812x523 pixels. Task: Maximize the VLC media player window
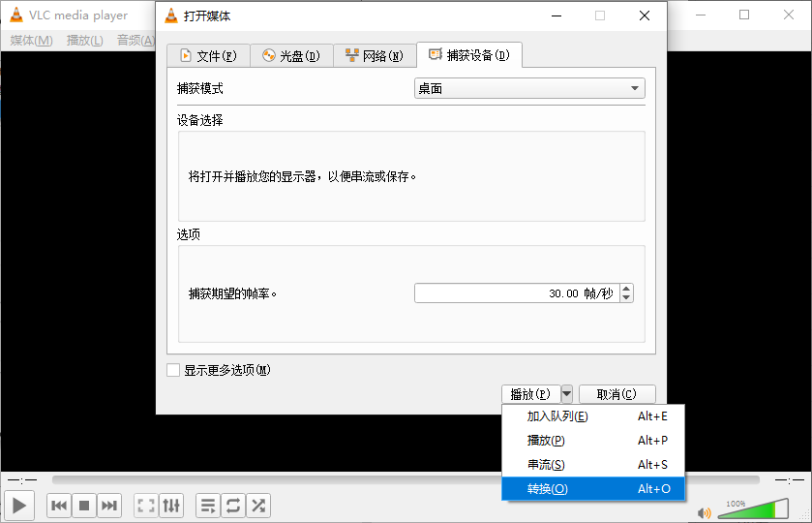coord(744,15)
